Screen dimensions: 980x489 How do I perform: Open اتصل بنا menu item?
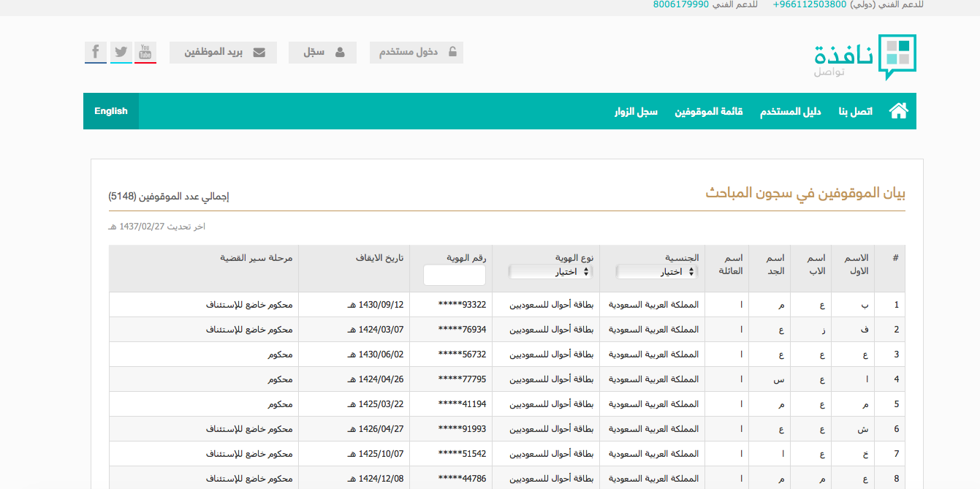tap(855, 112)
